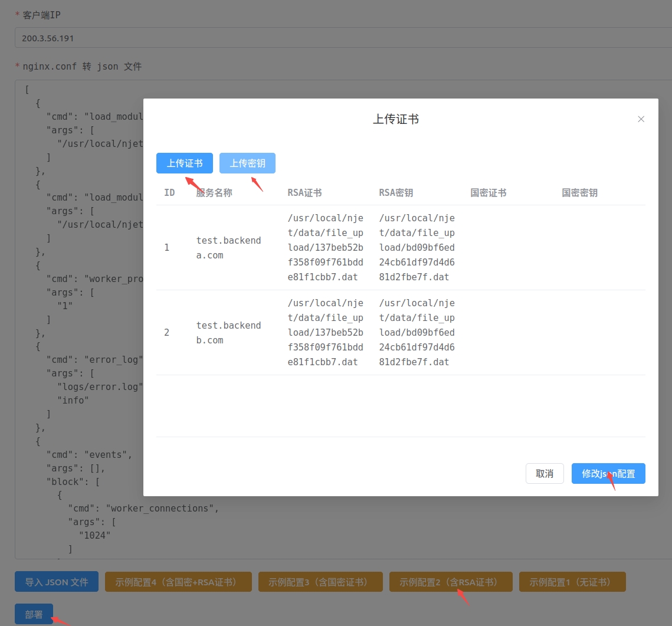Image resolution: width=672 pixels, height=626 pixels.
Task: Click the 上传证书 upload button
Action: (184, 163)
